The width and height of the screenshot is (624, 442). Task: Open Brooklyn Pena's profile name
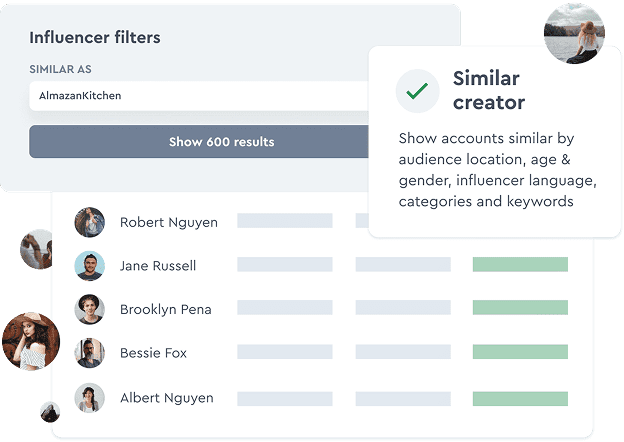165,310
